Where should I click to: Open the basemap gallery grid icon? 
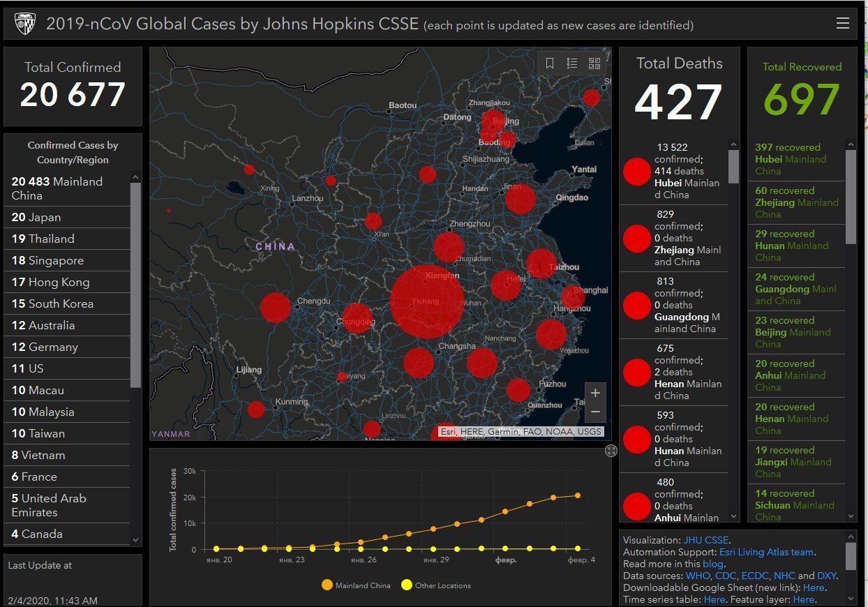(x=594, y=63)
